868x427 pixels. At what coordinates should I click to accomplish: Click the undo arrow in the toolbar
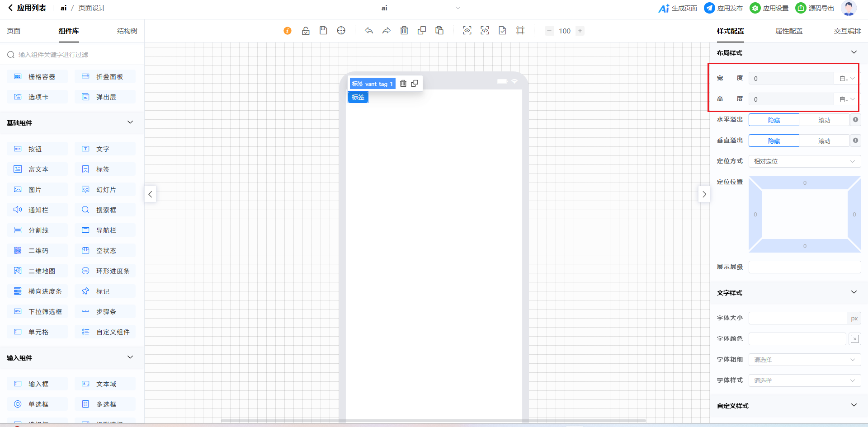point(369,31)
